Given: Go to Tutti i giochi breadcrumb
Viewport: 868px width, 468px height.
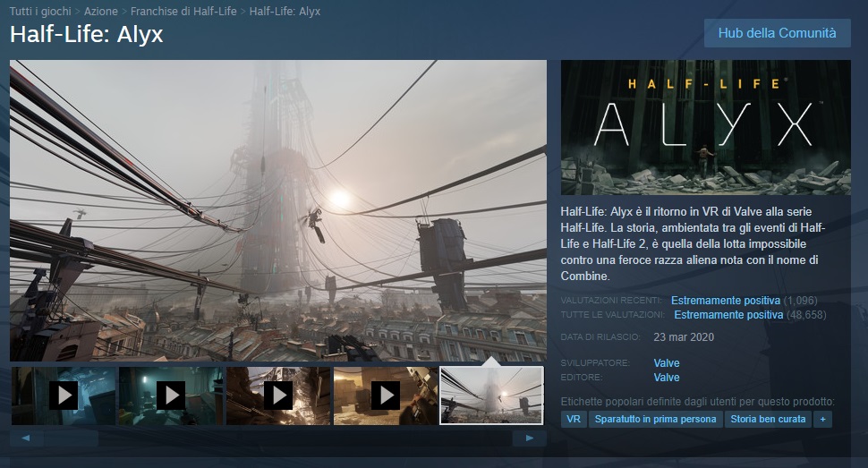Looking at the screenshot, I should [40, 11].
